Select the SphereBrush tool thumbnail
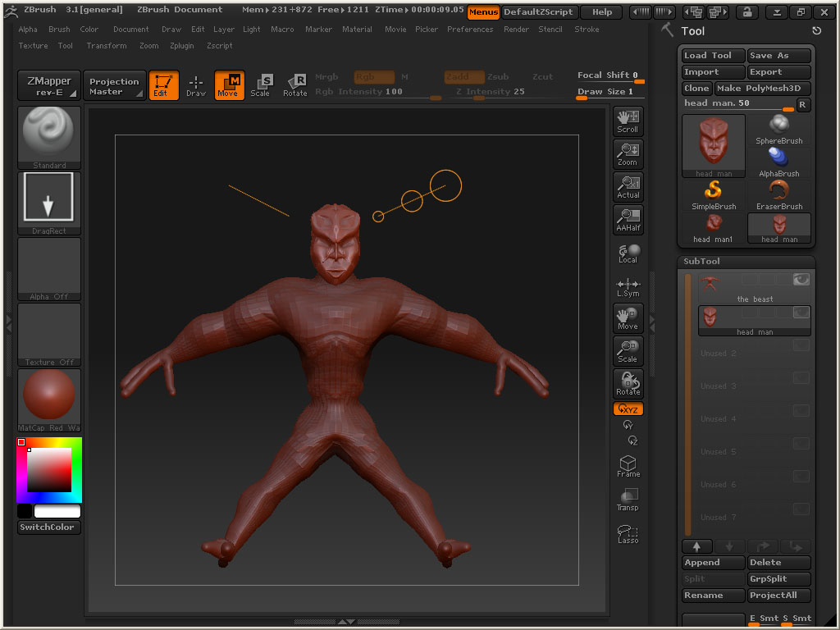840x630 pixels. 778,130
